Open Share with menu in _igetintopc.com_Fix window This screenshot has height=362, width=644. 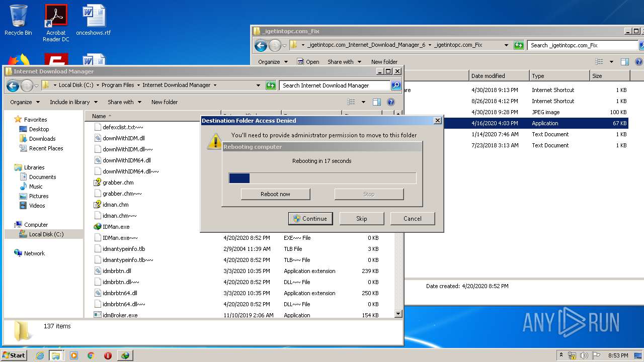pos(344,62)
